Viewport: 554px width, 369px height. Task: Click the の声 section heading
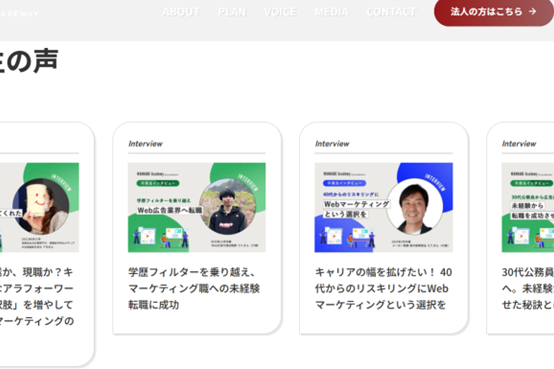pos(29,60)
